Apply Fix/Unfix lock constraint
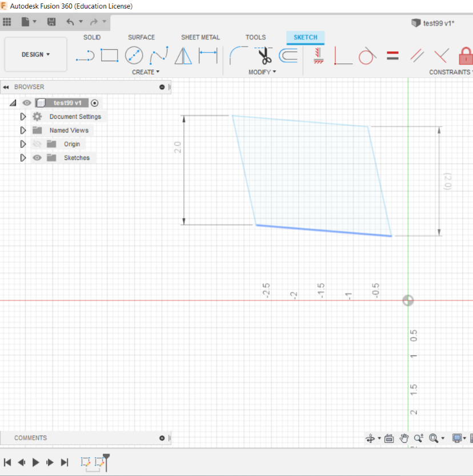The image size is (473, 476). click(466, 55)
